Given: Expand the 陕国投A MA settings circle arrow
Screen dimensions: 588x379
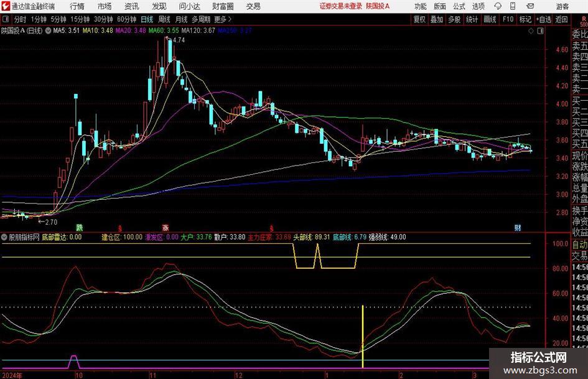Looking at the screenshot, I should pyautogui.click(x=48, y=30).
